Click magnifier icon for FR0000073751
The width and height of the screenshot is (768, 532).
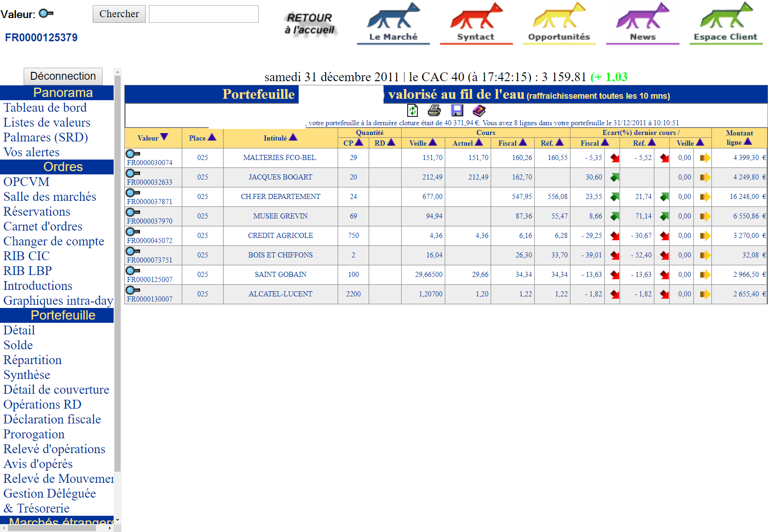click(133, 251)
